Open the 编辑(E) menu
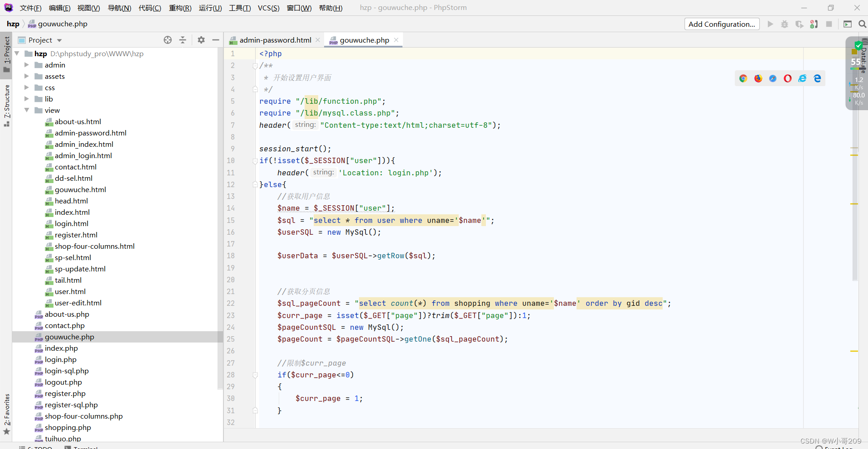This screenshot has height=449, width=868. point(59,8)
